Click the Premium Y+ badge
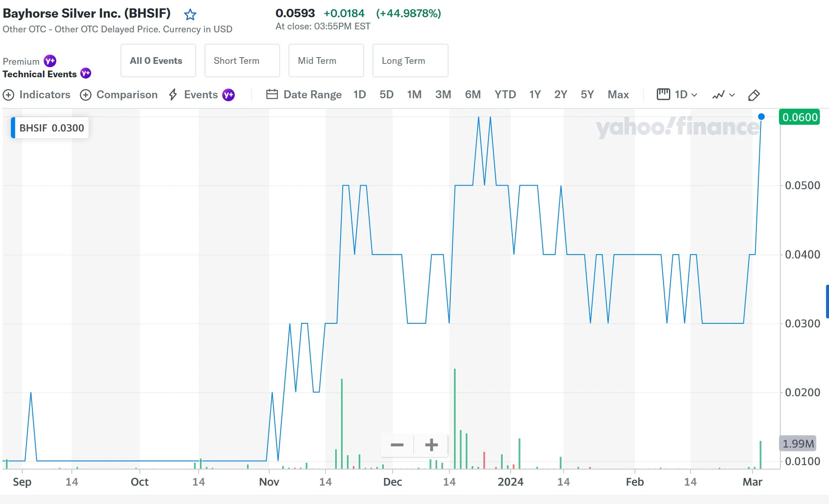 [50, 61]
